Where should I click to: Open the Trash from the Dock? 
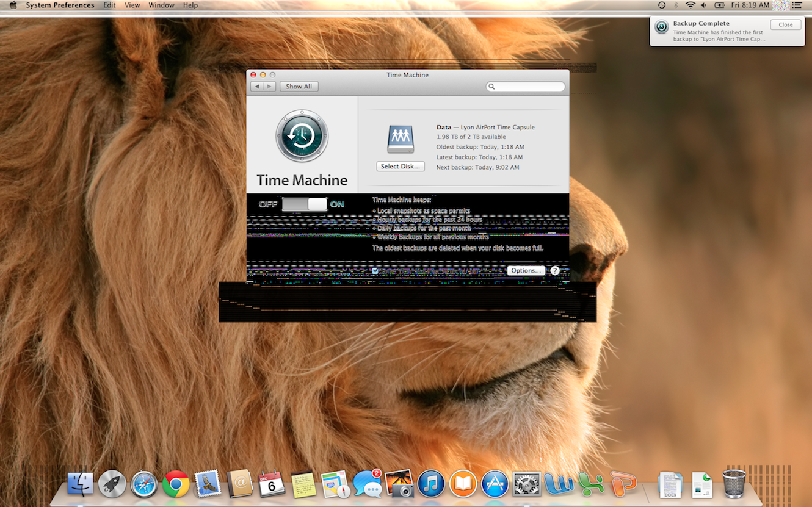click(x=734, y=484)
